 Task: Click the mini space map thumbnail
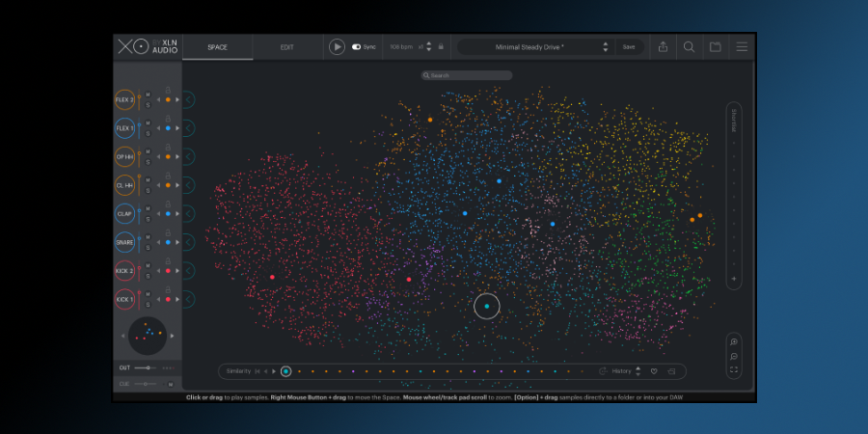[148, 336]
